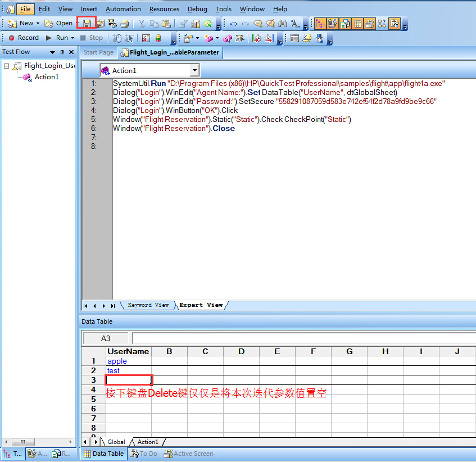
Task: Open the edit toolbar options arrow
Action: (x=306, y=28)
